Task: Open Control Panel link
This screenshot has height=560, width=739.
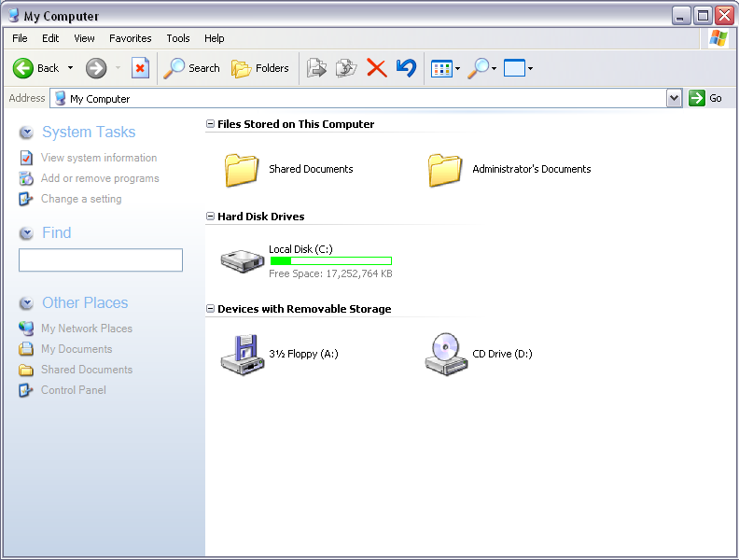Action: pos(74,390)
